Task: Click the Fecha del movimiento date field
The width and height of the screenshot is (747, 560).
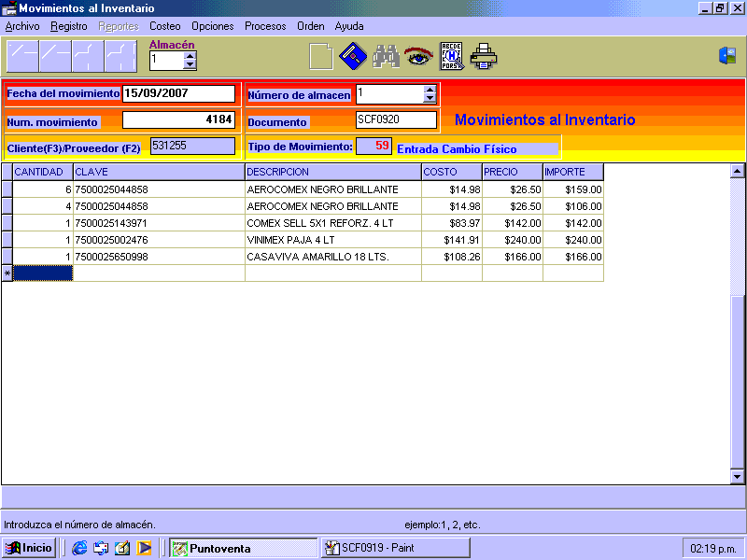Action: coord(178,93)
